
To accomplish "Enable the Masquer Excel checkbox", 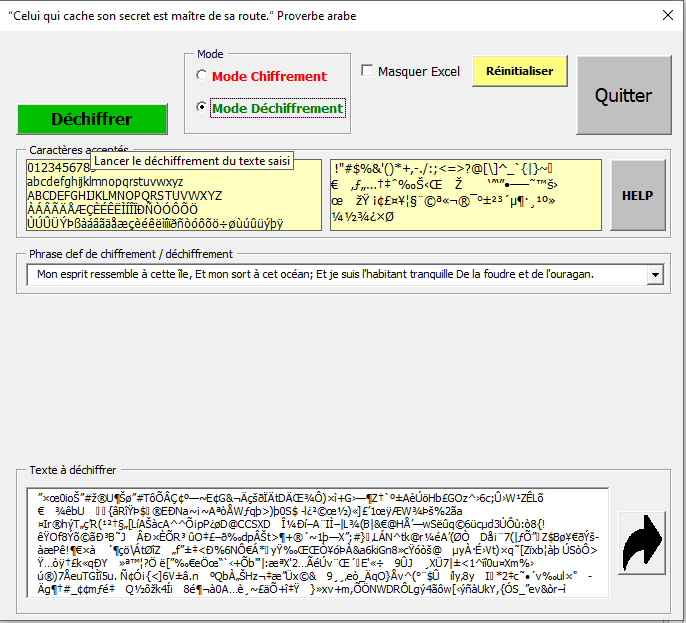I will (367, 71).
